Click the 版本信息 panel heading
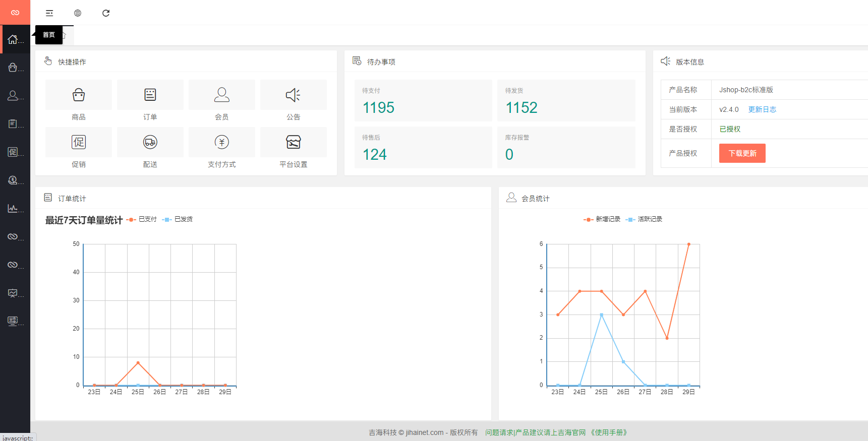The height and width of the screenshot is (441, 868). point(689,62)
